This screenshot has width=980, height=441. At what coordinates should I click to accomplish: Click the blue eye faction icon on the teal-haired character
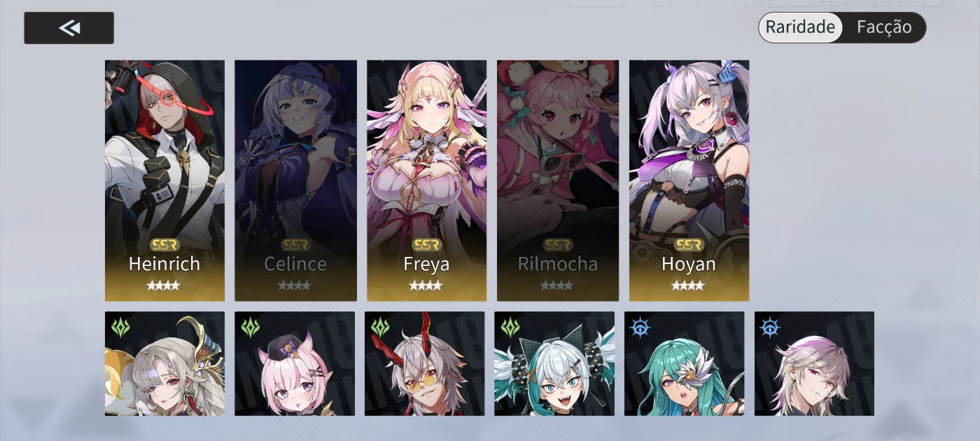click(639, 328)
